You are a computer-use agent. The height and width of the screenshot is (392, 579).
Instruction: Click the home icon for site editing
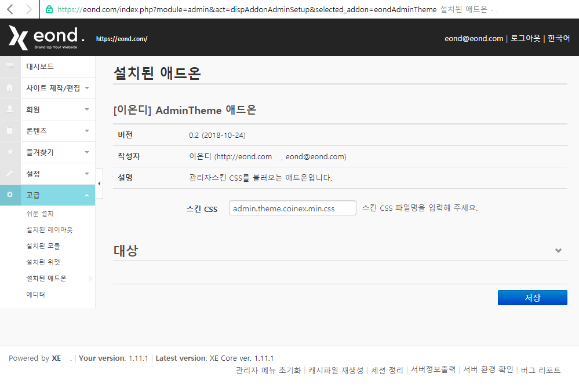[x=10, y=88]
